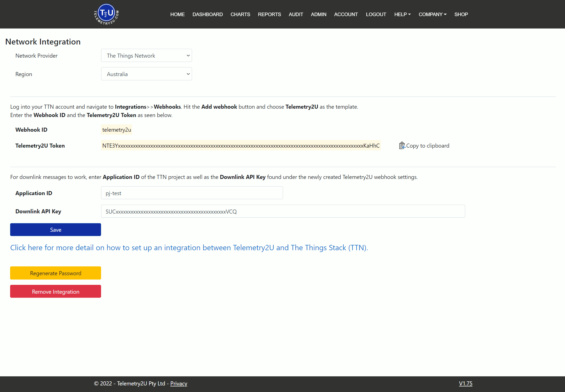Open the Network Provider dropdown
This screenshot has width=565, height=392.
pyautogui.click(x=147, y=56)
